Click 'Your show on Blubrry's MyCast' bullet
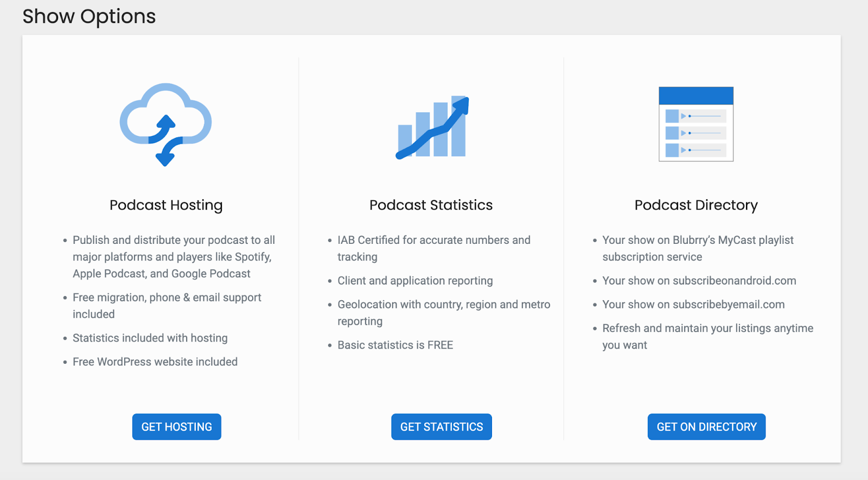The width and height of the screenshot is (868, 480). pyautogui.click(x=698, y=248)
